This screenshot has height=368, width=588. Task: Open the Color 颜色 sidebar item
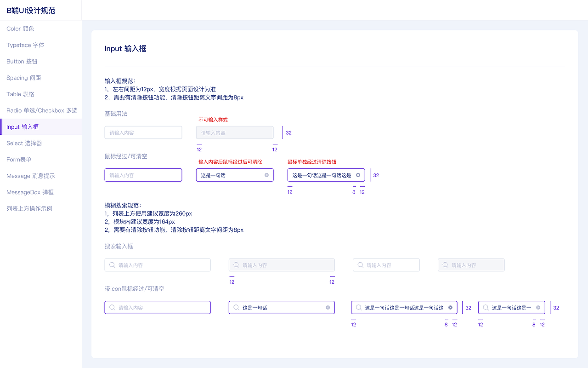point(41,29)
